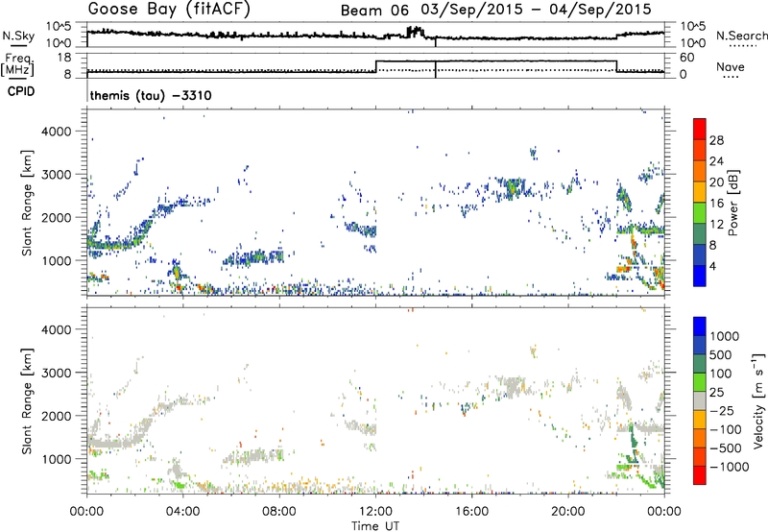Pick the red bottom segment of velocity colorbar
This screenshot has height=532, width=768.
700,475
